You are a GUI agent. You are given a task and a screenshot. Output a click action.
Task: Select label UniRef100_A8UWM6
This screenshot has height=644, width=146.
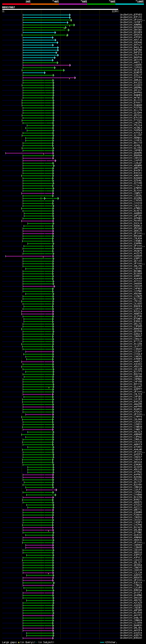pos(131,165)
